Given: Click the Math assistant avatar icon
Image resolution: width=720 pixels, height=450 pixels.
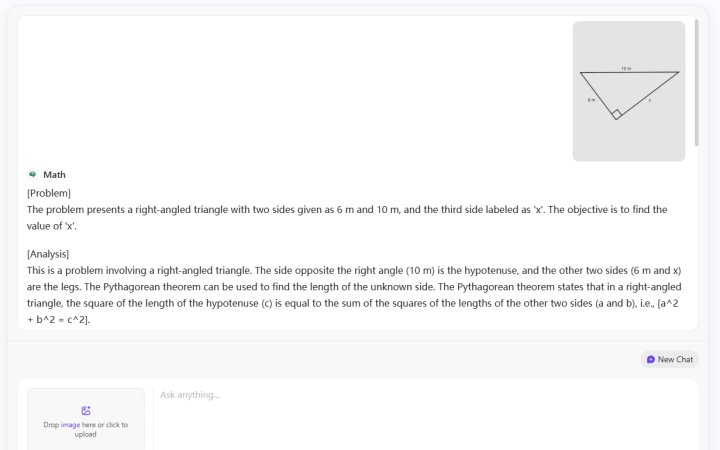Looking at the screenshot, I should (x=32, y=174).
